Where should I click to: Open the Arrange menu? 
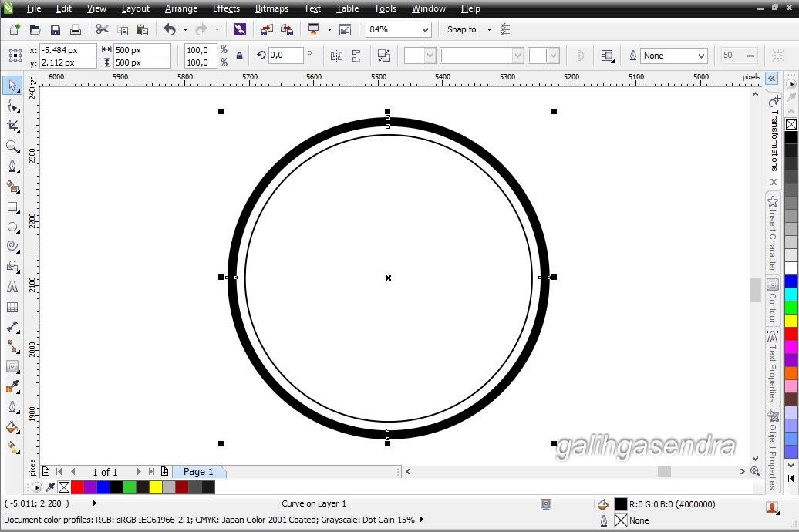[181, 8]
